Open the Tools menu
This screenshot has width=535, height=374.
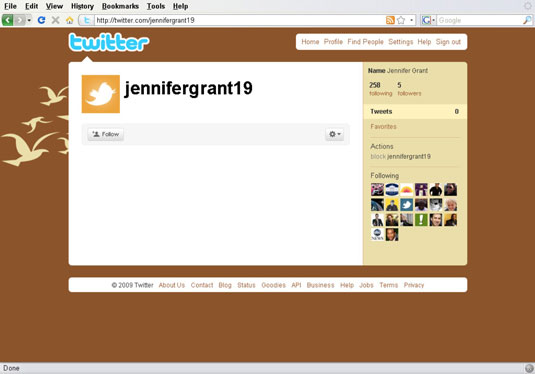click(156, 6)
